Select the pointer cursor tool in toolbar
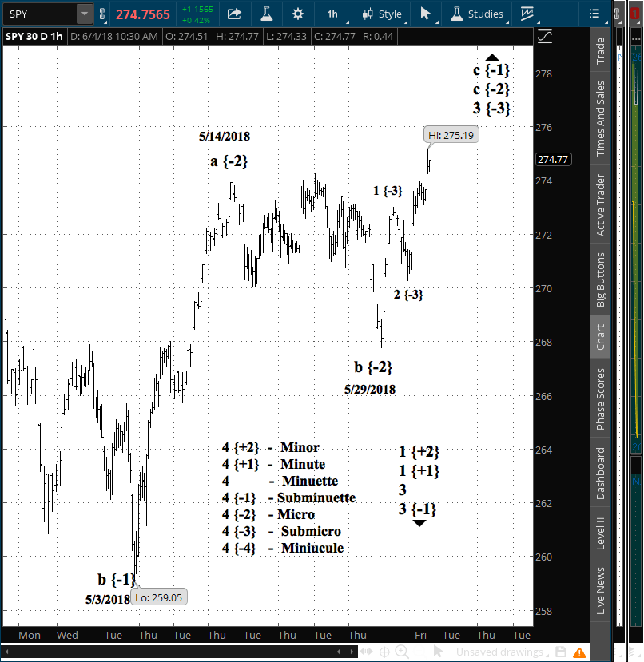This screenshot has width=644, height=662. coord(426,14)
